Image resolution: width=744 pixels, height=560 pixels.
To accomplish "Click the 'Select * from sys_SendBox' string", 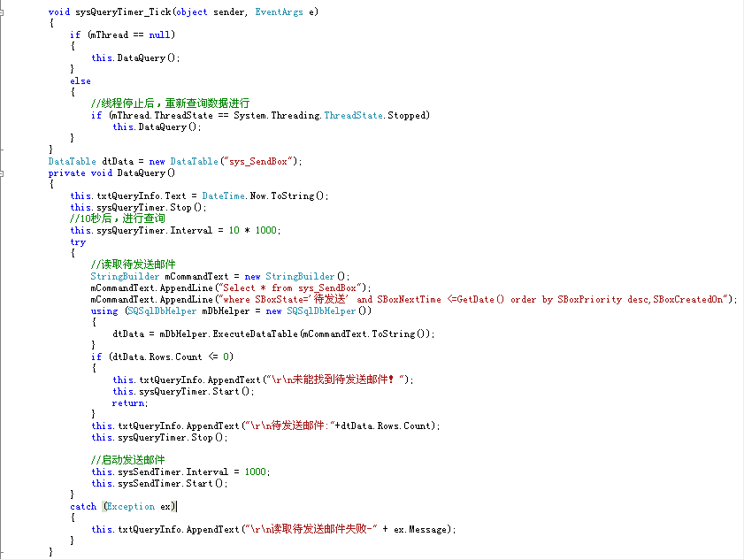I will (289, 288).
